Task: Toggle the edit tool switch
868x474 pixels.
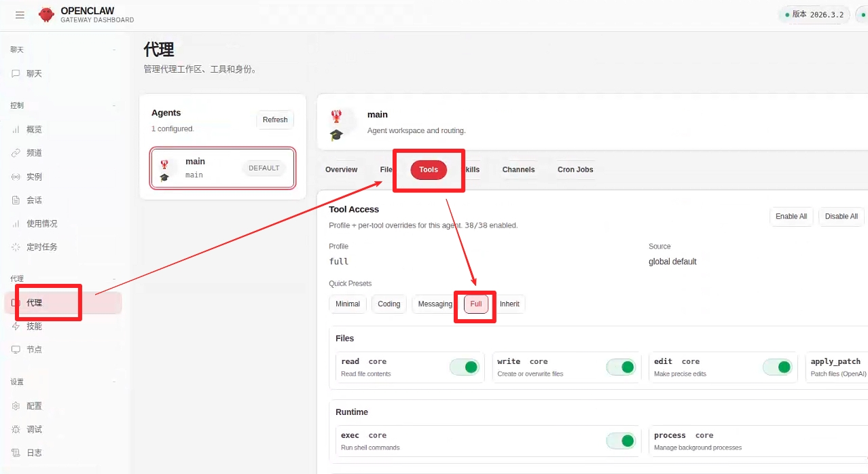Action: tap(777, 367)
